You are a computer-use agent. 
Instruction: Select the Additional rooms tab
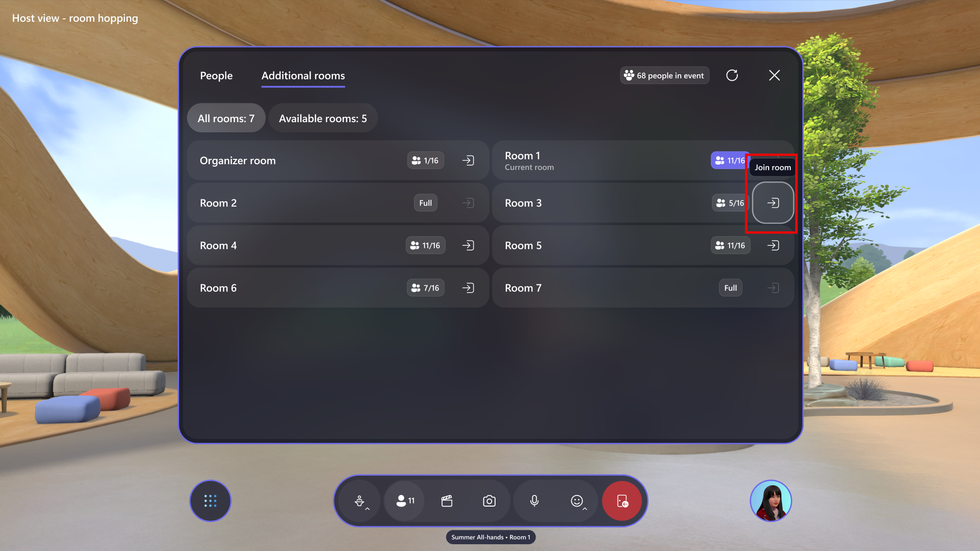point(303,75)
